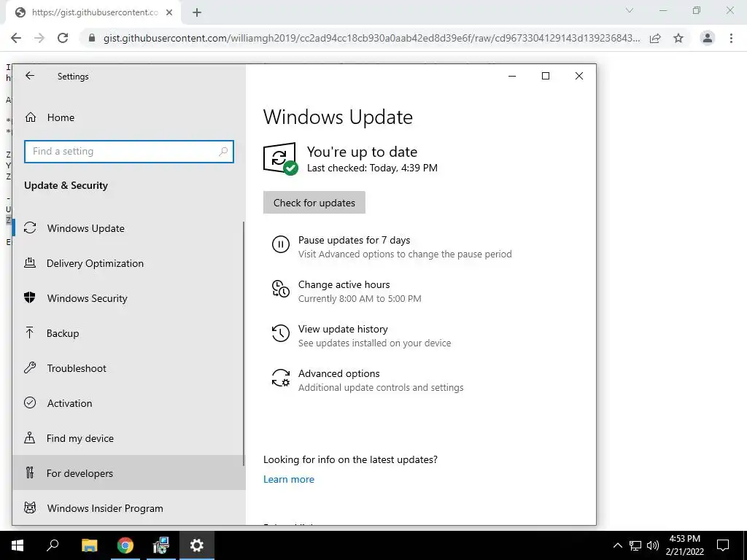Go back with Settings back arrow
The image size is (747, 560).
30,76
